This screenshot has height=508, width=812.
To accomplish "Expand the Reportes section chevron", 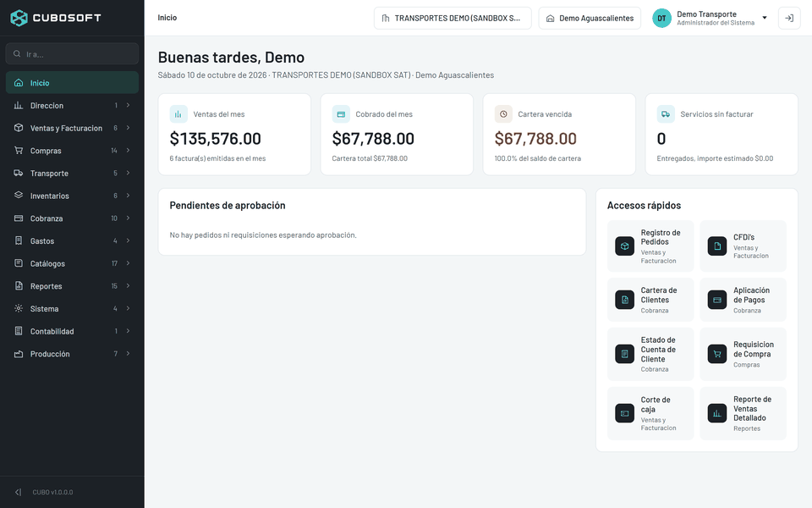I will point(128,285).
